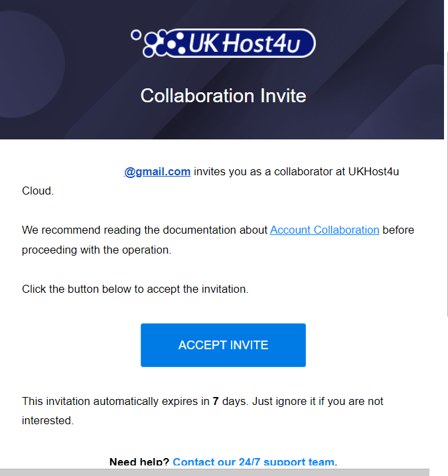Click the large decorative circle in header banner
The width and height of the screenshot is (448, 476).
coord(21,64)
